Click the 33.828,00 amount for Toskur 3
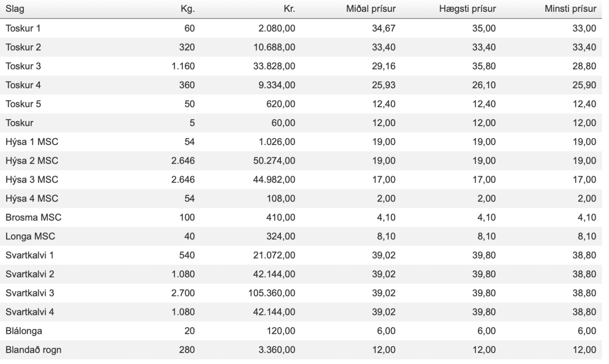 [x=274, y=66]
